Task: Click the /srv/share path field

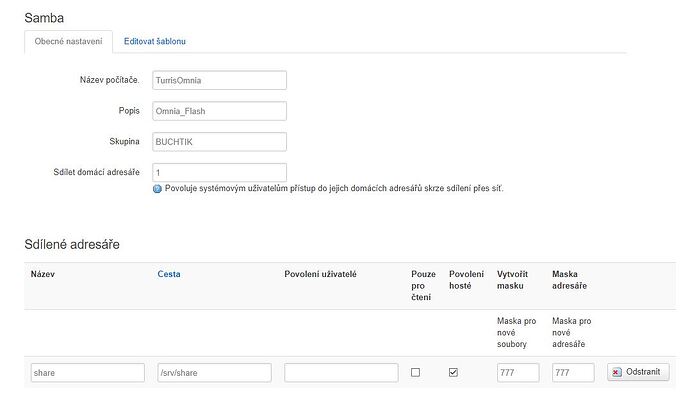Action: (214, 373)
